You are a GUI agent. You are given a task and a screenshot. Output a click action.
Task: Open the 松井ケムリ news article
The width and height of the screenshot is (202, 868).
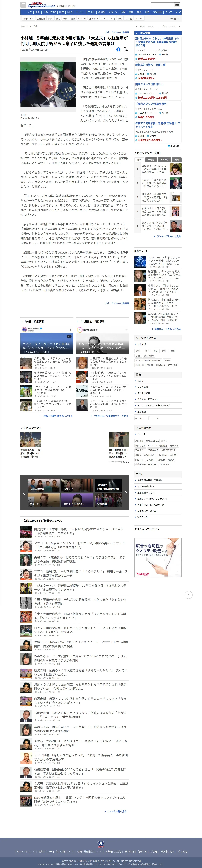point(158,290)
